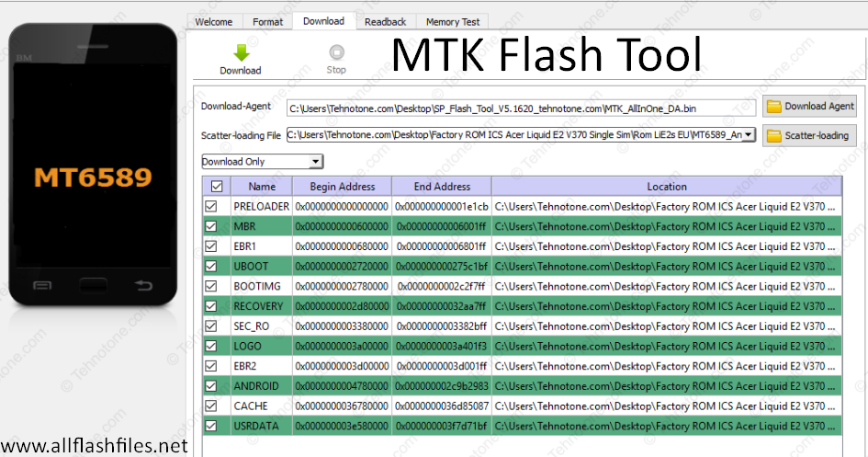This screenshot has width=868, height=457.
Task: Uncheck the USRDATA checkbox
Action: (x=211, y=426)
